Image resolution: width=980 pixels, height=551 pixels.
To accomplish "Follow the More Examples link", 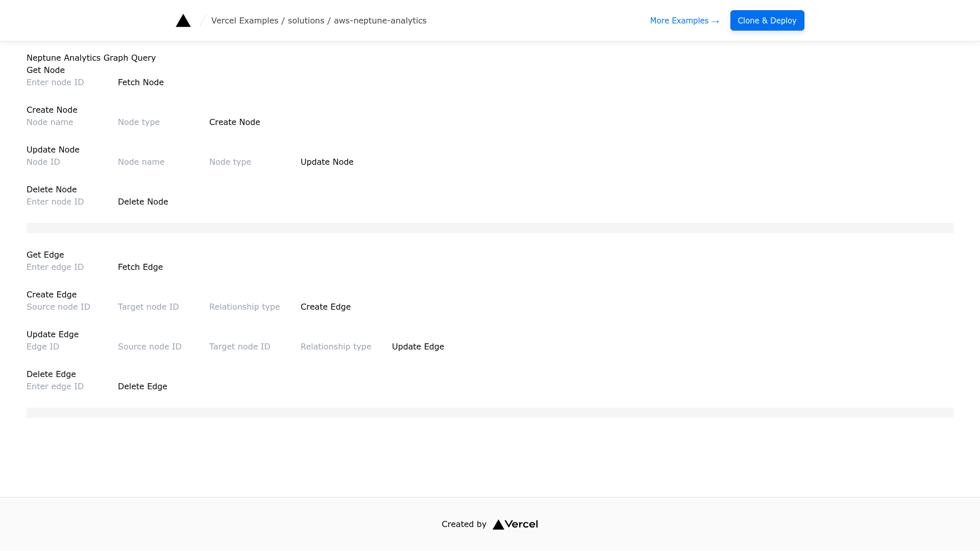I will [684, 20].
